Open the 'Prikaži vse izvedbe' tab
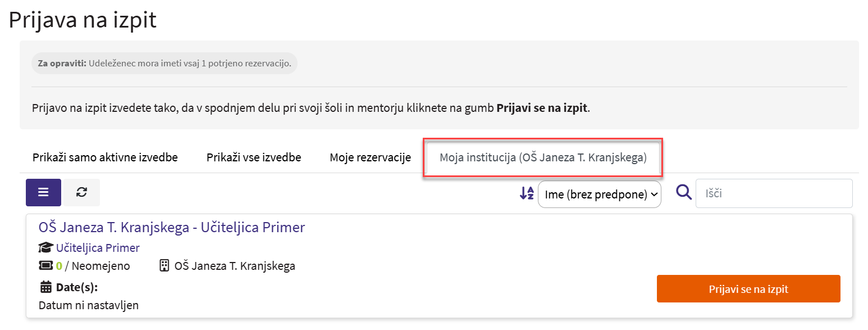Screen dimensions: 868x330 point(254,157)
